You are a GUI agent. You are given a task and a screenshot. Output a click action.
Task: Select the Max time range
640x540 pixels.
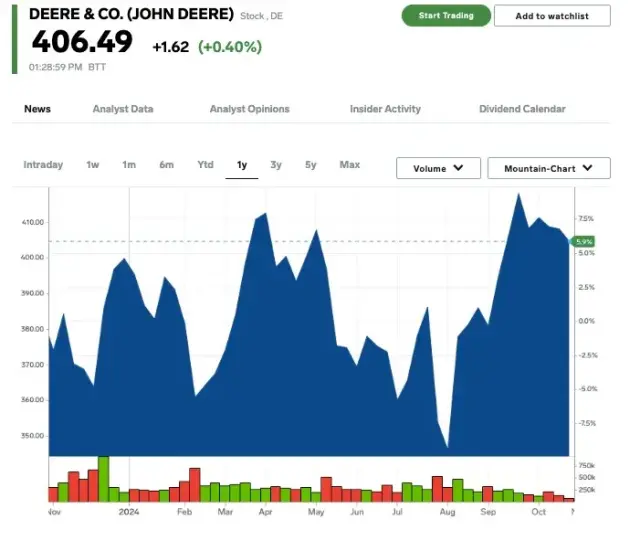(349, 165)
